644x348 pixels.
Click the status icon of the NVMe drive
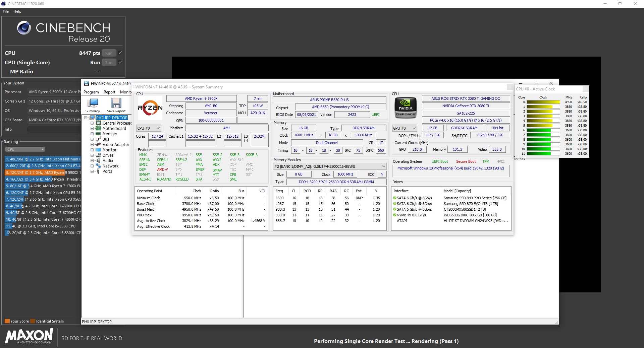(395, 215)
